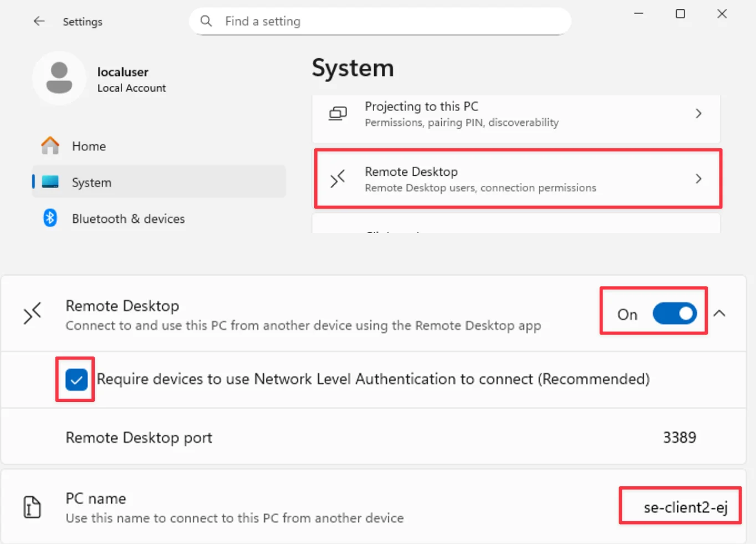Open the Remote Desktop row chevron
The width and height of the screenshot is (756, 544).
698,179
